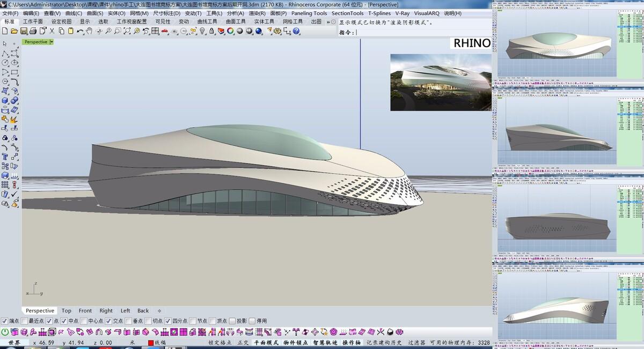Viewport: 644px width, 349px height.
Task: Click the red car named-view icon
Action: pos(165,31)
